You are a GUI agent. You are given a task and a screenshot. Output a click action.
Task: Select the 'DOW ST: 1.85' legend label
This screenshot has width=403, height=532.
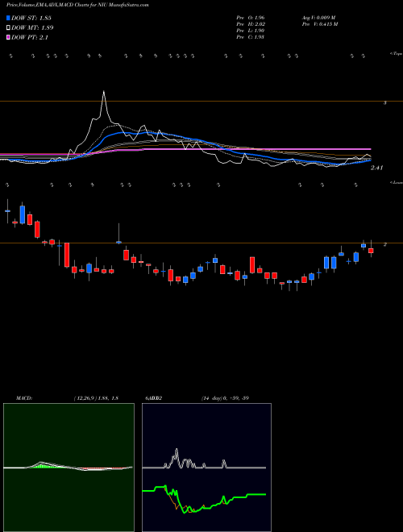pyautogui.click(x=31, y=18)
